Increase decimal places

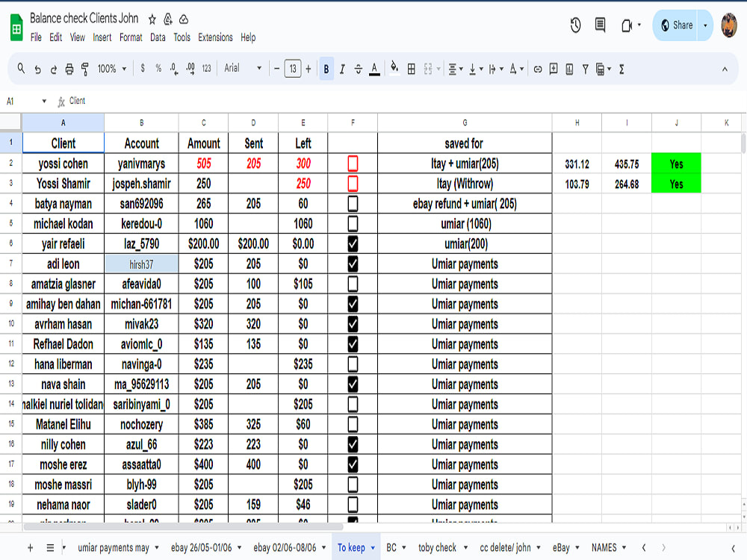click(x=190, y=69)
